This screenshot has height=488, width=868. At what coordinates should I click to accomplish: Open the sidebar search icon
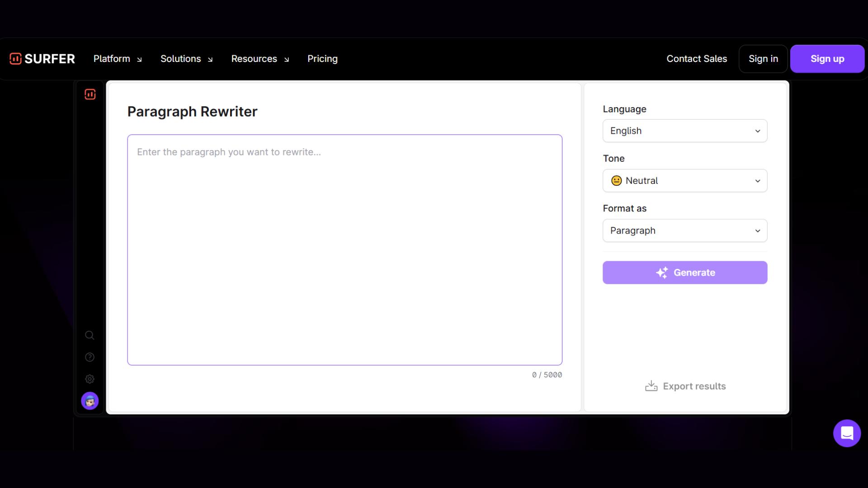click(x=90, y=335)
